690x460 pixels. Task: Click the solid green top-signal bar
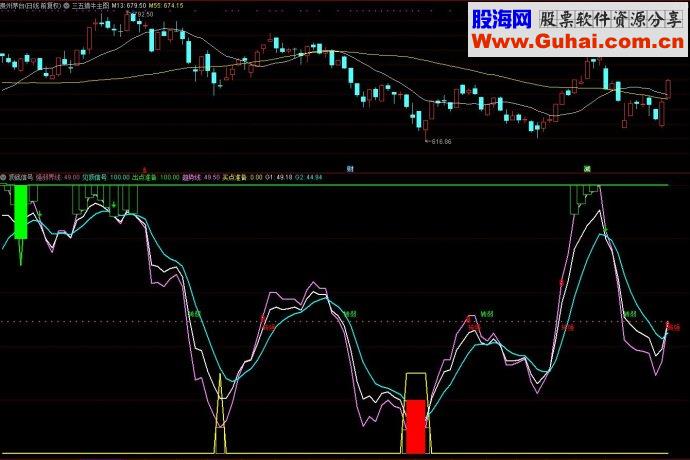tap(21, 212)
